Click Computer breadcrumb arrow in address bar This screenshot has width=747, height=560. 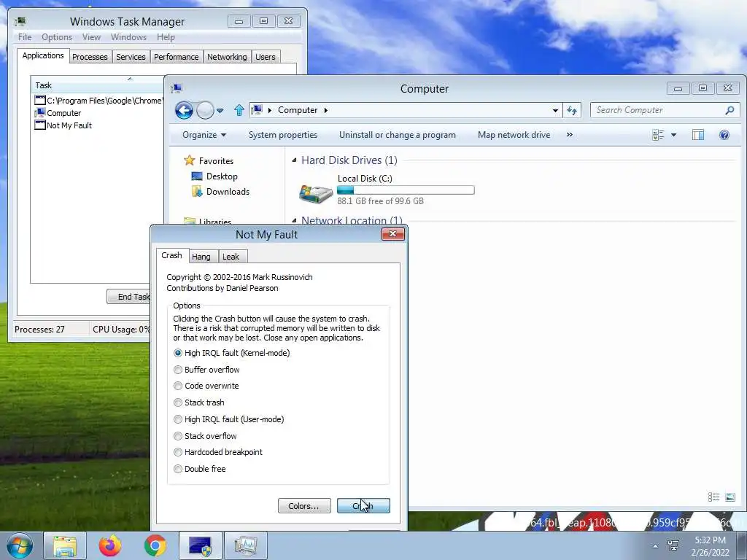pos(326,111)
